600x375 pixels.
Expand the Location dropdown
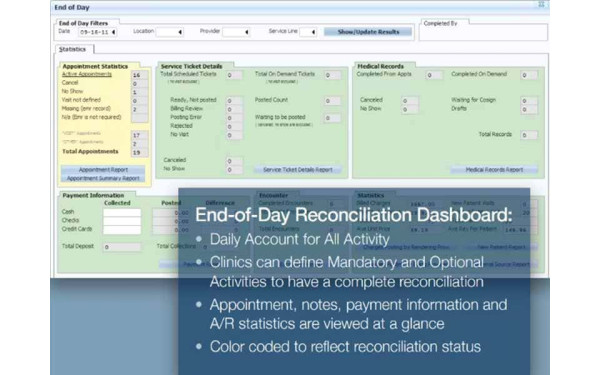(x=180, y=32)
